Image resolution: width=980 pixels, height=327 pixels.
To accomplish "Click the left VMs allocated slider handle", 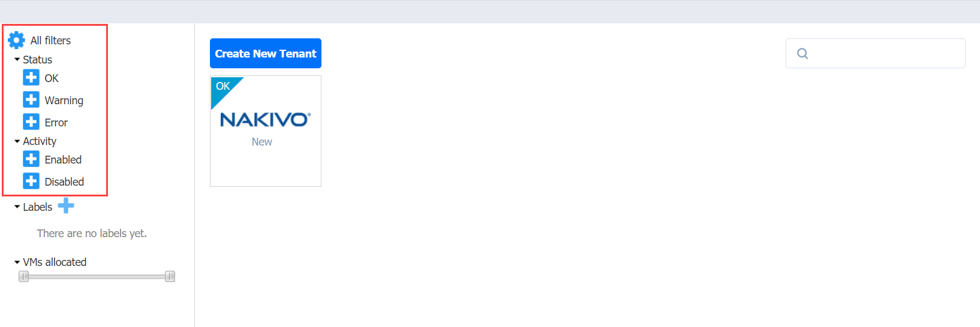I will [23, 276].
